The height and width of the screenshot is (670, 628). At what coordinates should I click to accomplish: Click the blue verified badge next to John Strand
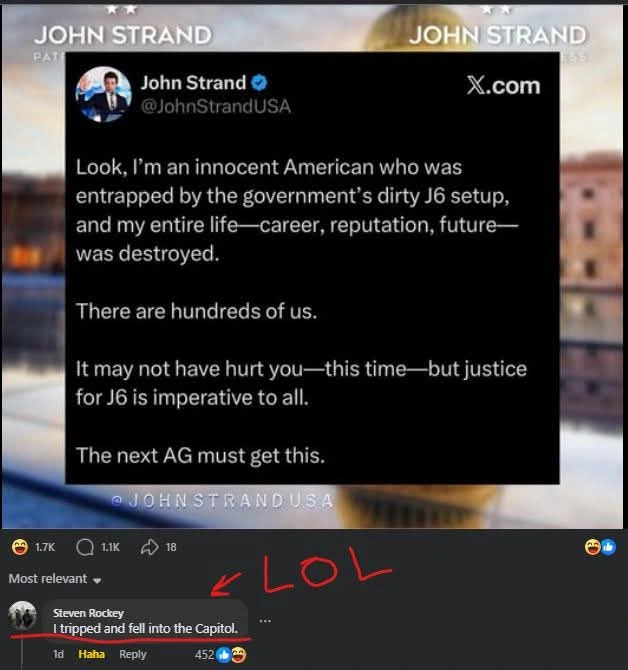point(259,82)
